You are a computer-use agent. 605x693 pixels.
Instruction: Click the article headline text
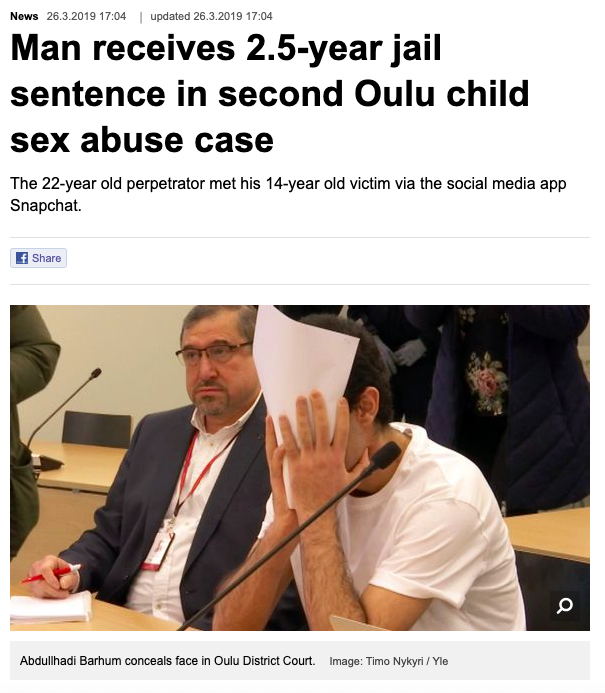pyautogui.click(x=270, y=94)
